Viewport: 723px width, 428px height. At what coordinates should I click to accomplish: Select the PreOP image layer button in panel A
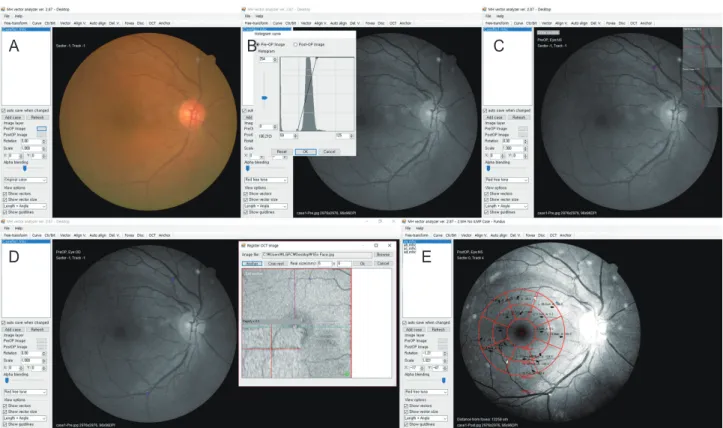(41, 129)
